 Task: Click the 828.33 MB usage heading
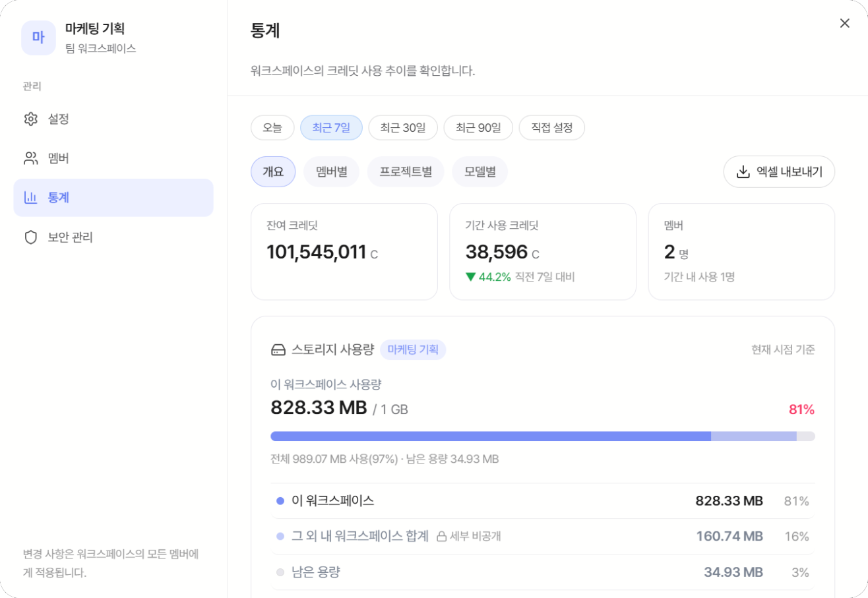click(x=319, y=408)
